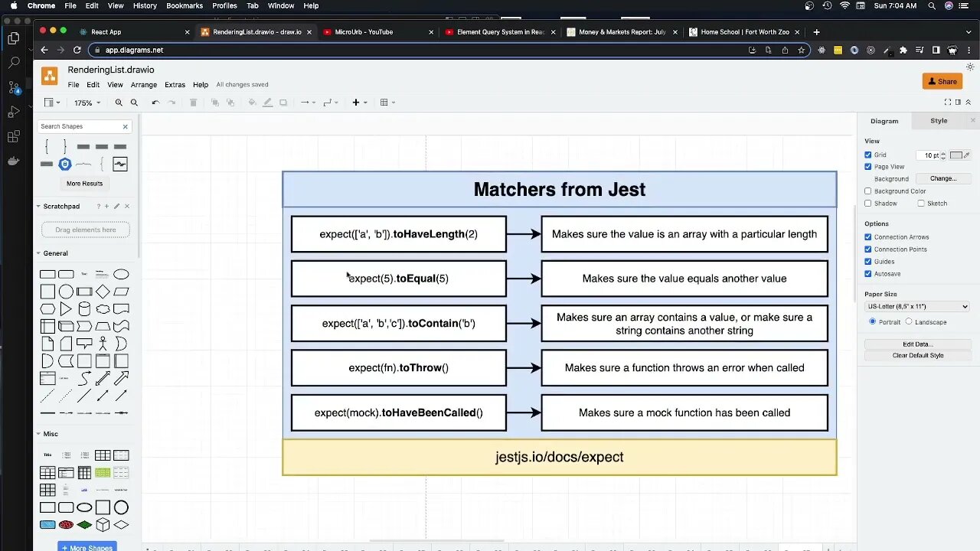This screenshot has width=980, height=551.
Task: Click the Scratchpad edit pencil icon
Action: point(116,207)
